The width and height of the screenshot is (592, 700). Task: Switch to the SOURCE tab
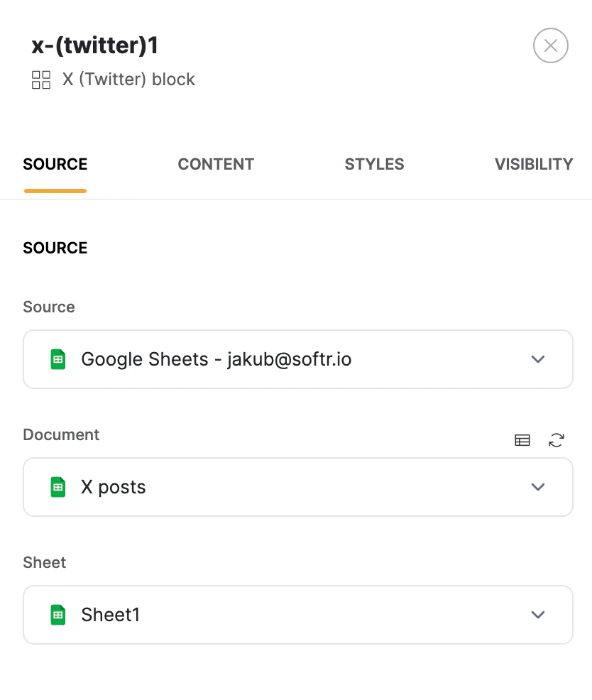[x=55, y=164]
